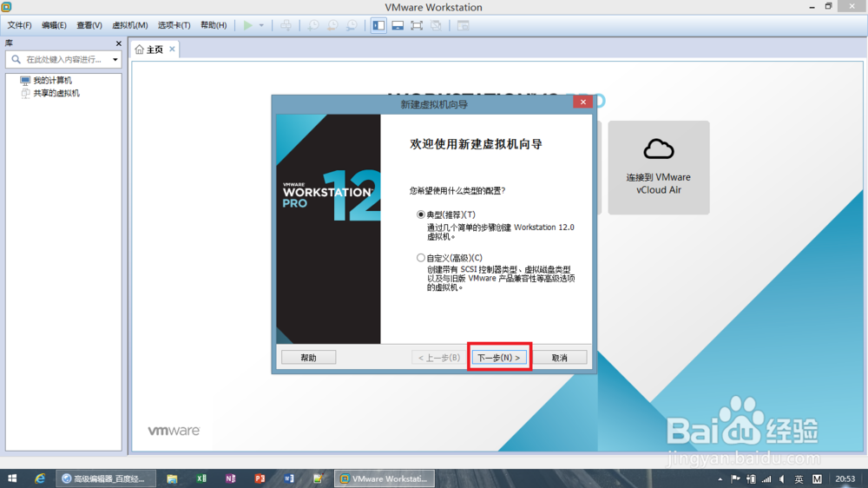Click the VMware Workstation title bar icon
The height and width of the screenshot is (488, 868).
[7, 7]
